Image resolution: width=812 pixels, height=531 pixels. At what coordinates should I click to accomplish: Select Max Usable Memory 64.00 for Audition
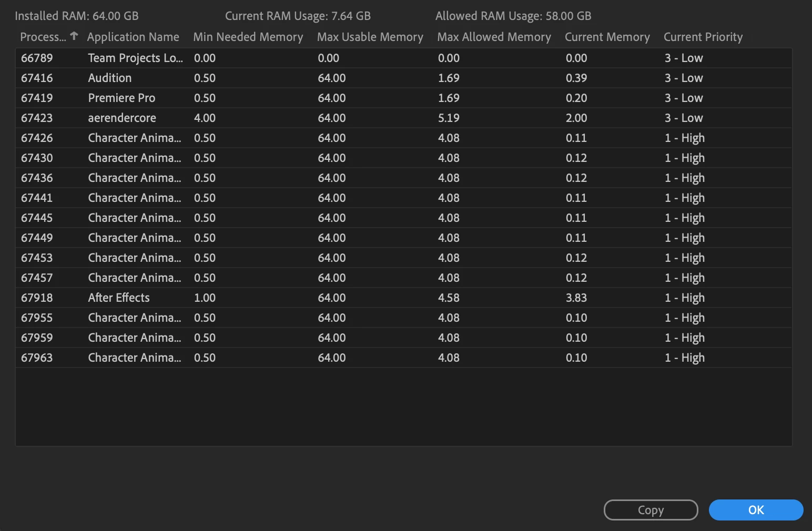(332, 78)
